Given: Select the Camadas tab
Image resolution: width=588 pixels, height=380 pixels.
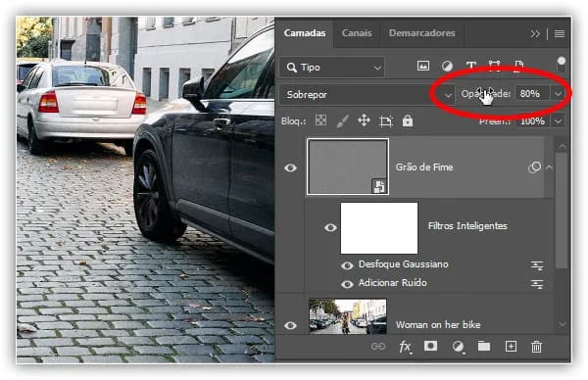Looking at the screenshot, I should (x=305, y=33).
